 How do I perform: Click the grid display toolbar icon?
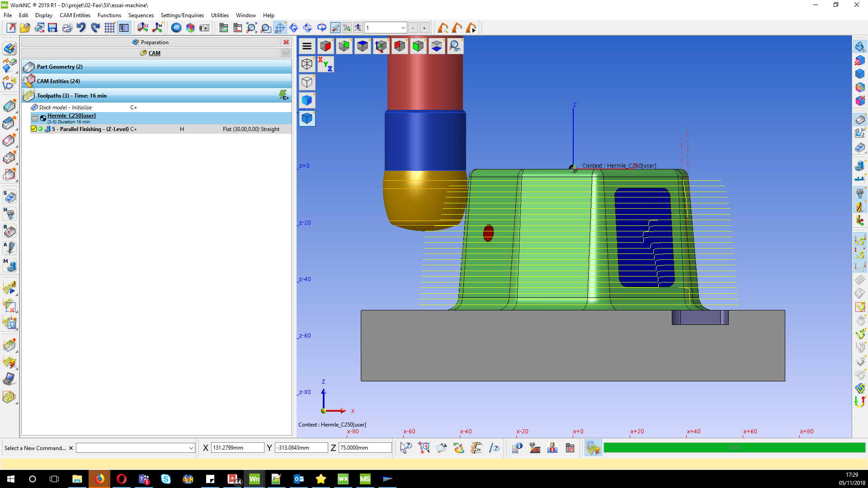coord(109,28)
